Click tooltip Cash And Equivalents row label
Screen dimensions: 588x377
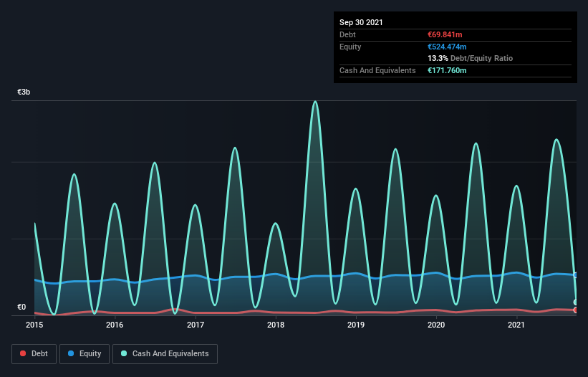tap(377, 70)
